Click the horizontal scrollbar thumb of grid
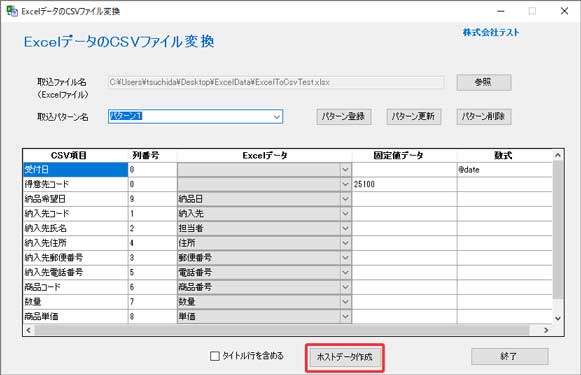This screenshot has height=375, width=581. pyautogui.click(x=282, y=330)
